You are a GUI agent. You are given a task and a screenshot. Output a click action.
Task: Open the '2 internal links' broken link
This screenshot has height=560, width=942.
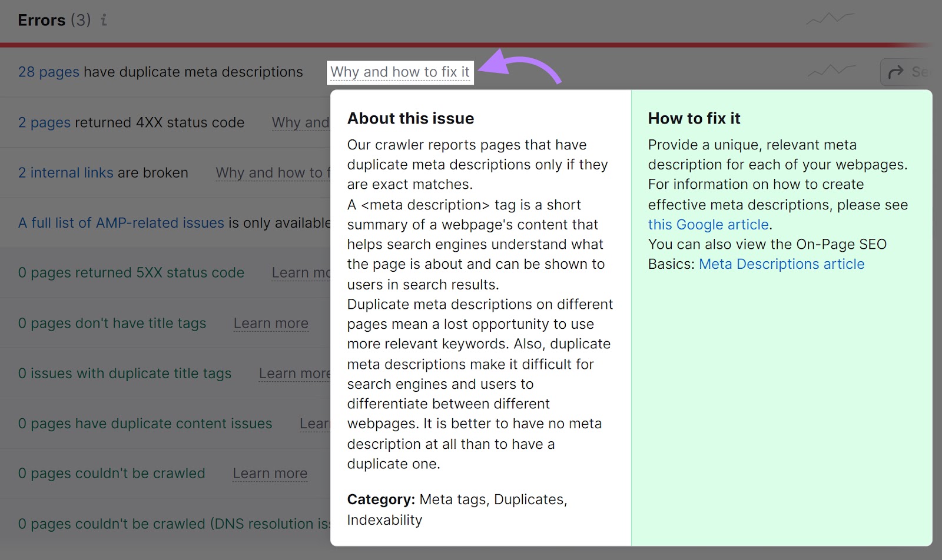click(65, 173)
